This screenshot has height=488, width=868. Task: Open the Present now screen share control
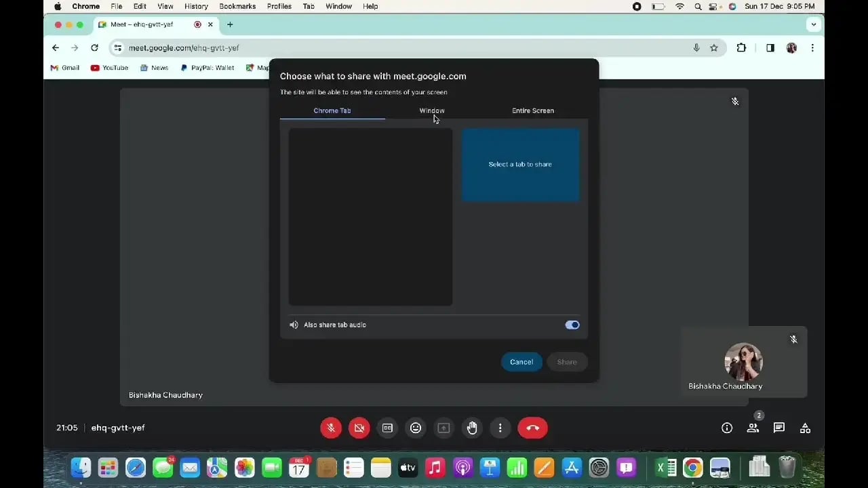443,428
